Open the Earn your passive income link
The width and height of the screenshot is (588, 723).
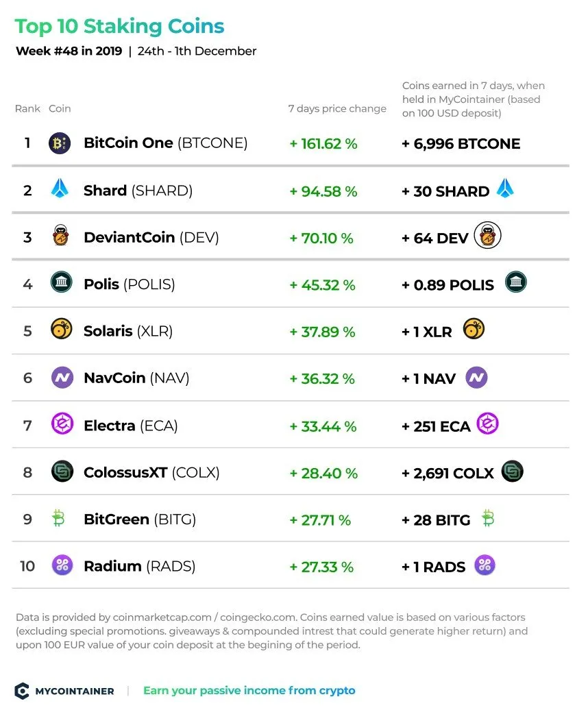249,691
